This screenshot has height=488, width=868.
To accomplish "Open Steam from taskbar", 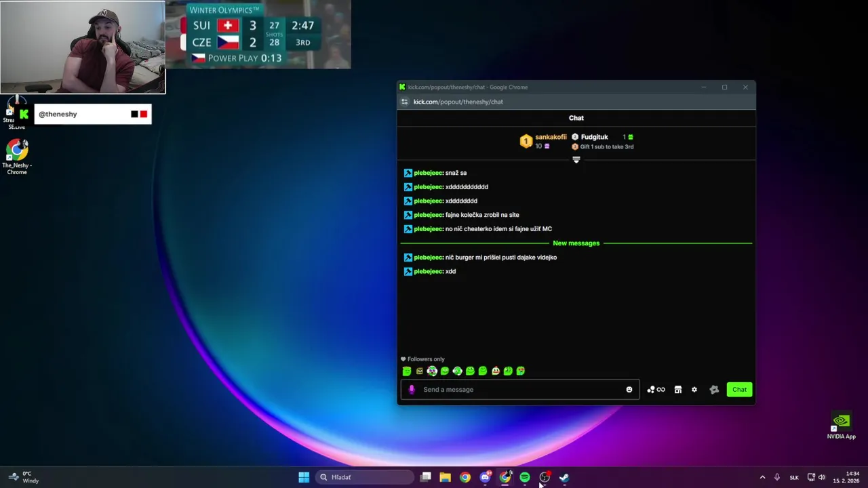I will pyautogui.click(x=564, y=477).
